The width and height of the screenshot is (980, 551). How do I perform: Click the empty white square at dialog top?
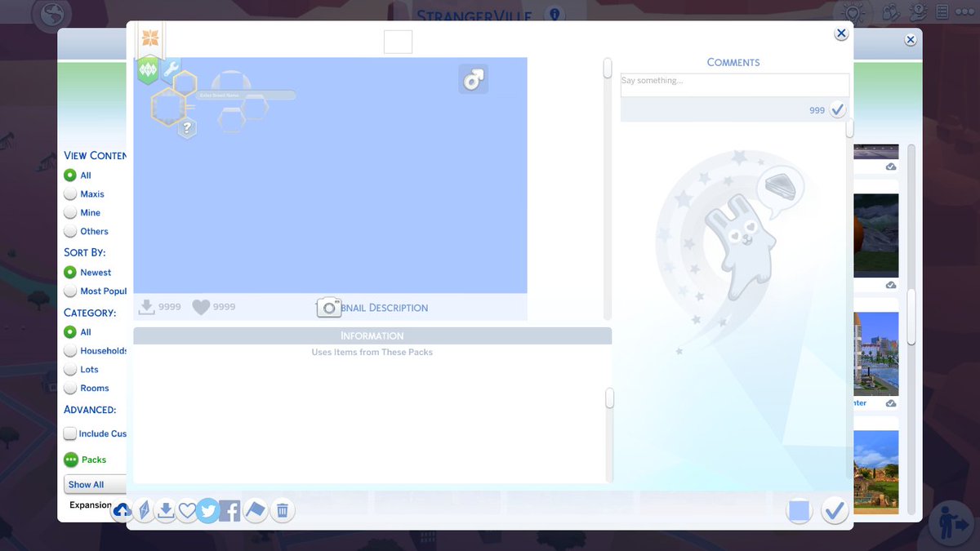[398, 42]
